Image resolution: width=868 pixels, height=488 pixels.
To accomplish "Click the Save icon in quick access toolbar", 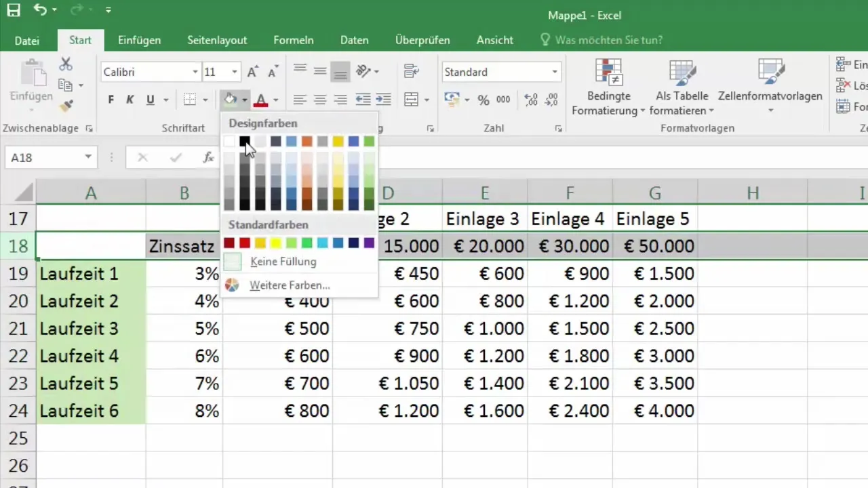I will (14, 10).
